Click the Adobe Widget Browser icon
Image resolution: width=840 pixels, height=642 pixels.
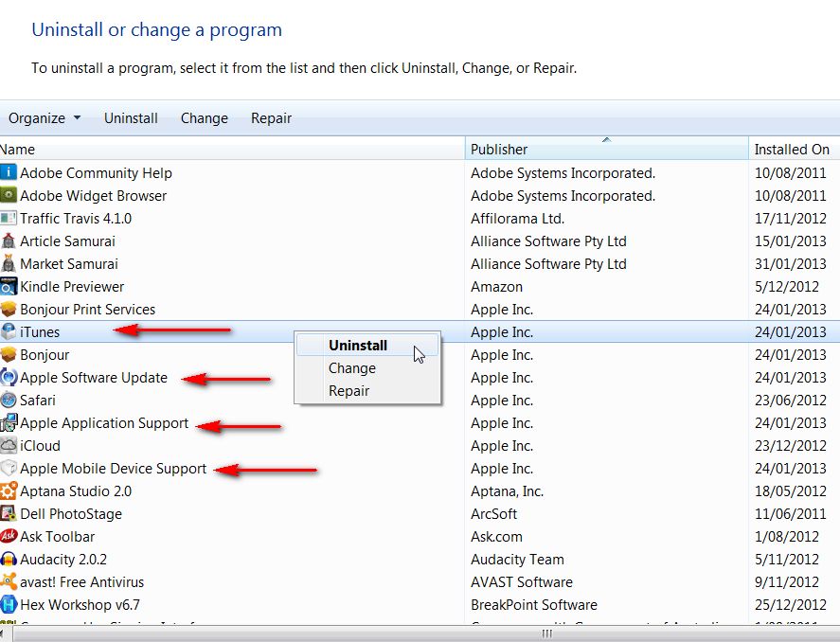click(8, 195)
